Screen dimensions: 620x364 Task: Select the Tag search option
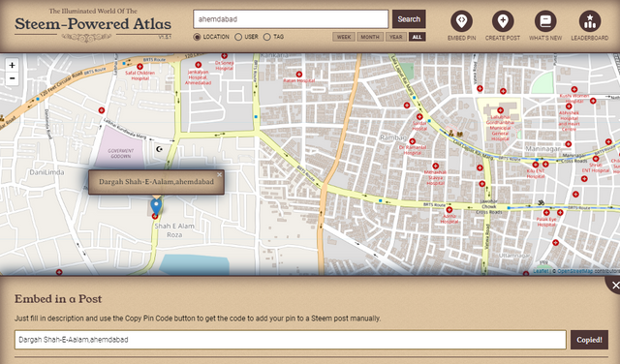tap(267, 37)
